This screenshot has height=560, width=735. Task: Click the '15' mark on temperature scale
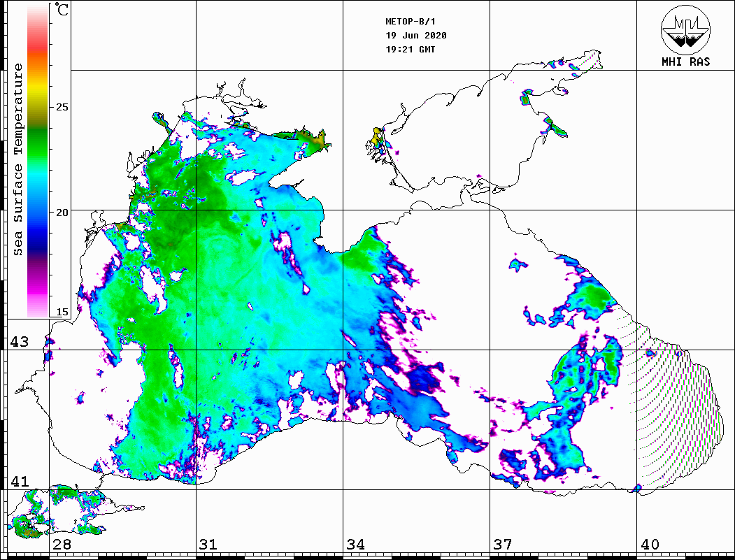62,312
